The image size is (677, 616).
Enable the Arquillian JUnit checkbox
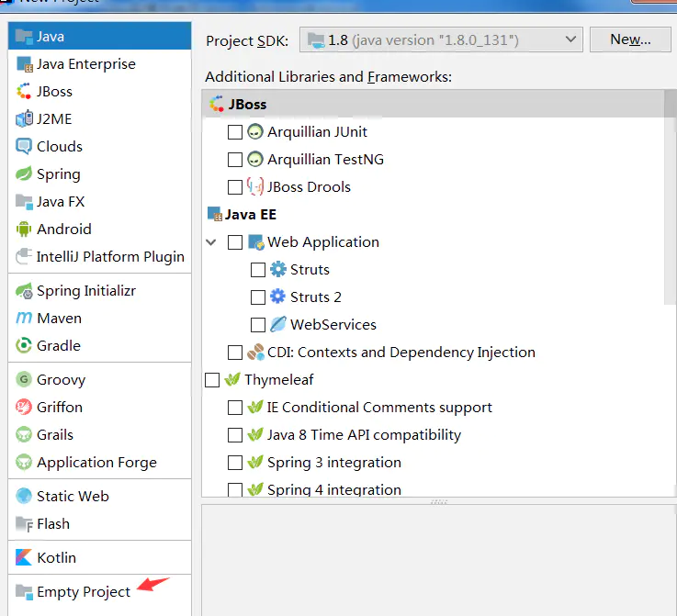point(235,132)
